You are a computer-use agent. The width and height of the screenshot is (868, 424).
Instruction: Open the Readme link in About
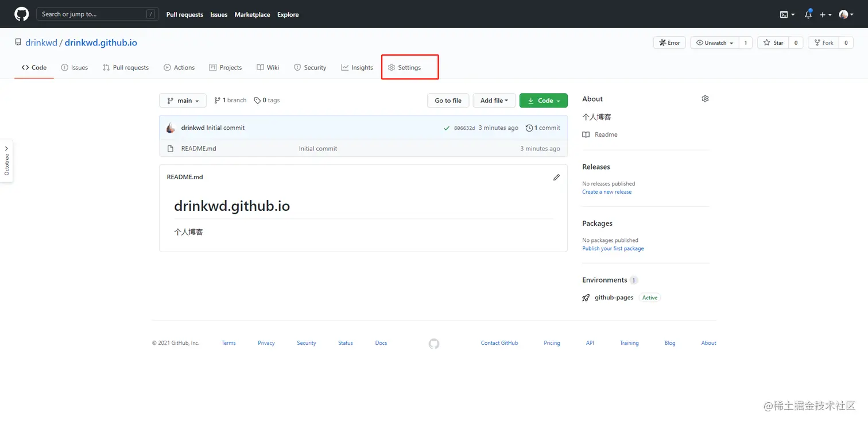click(x=600, y=134)
